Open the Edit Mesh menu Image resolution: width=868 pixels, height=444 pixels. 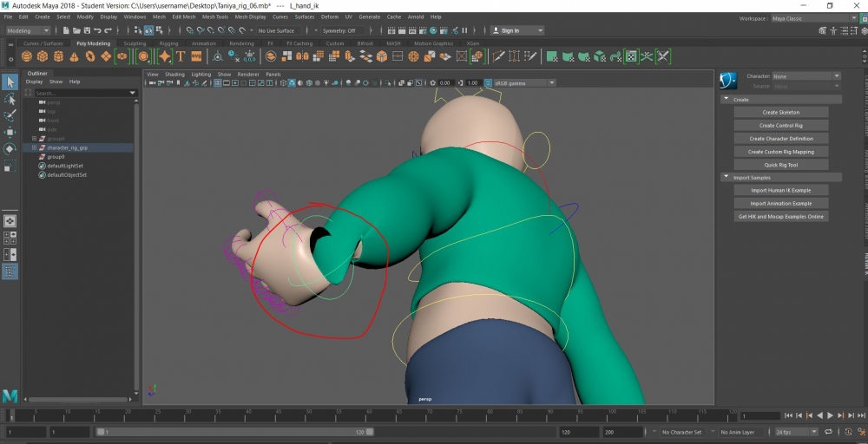tap(183, 16)
